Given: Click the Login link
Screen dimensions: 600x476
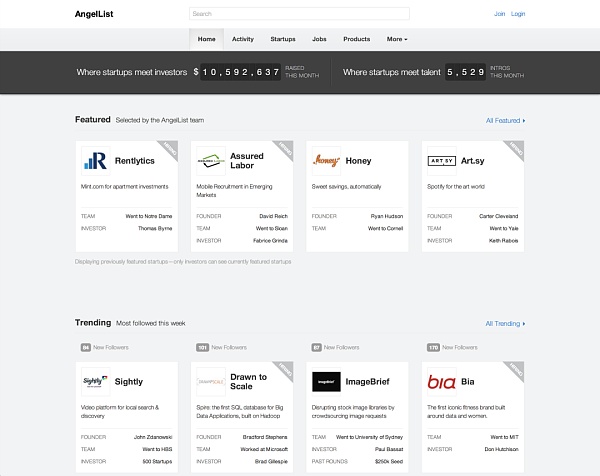Looking at the screenshot, I should tap(518, 14).
